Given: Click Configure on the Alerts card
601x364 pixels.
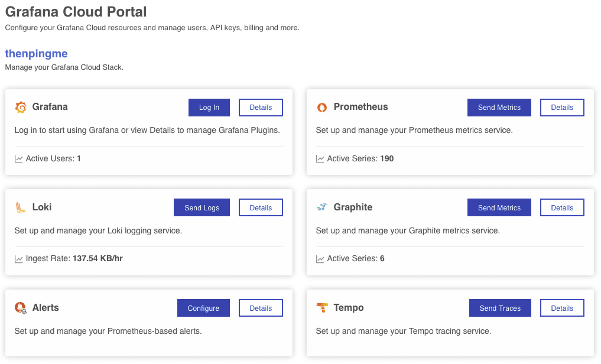Looking at the screenshot, I should (x=203, y=308).
